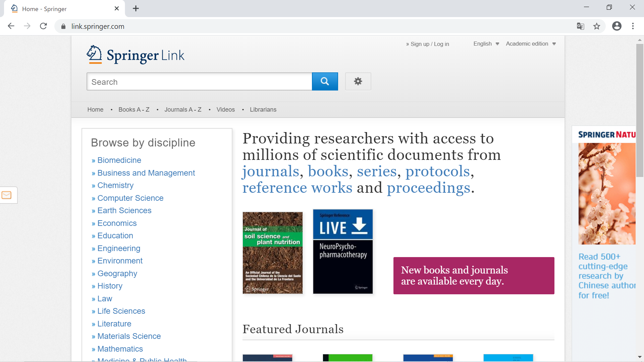Viewport: 644px width, 362px height.
Task: Open the Home nav item
Action: point(95,110)
